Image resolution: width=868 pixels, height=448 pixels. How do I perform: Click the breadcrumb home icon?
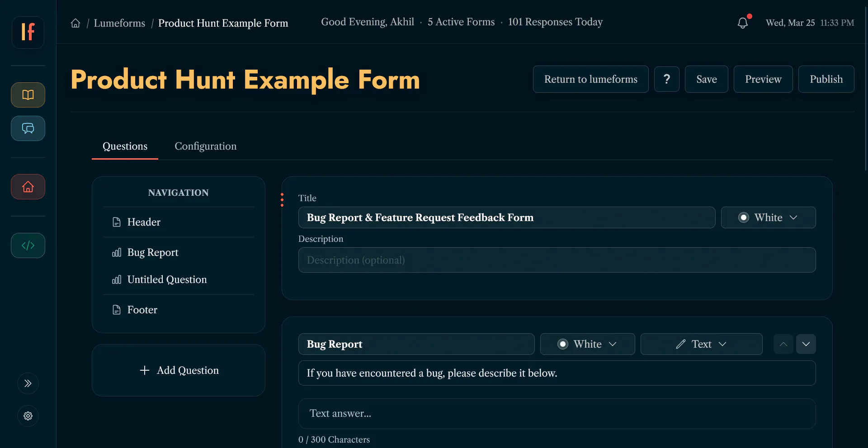(75, 23)
